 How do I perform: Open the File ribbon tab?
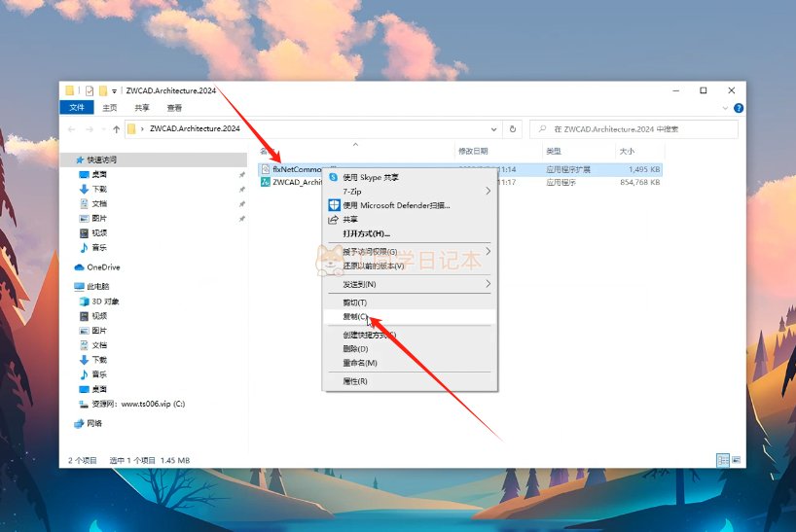pos(77,108)
